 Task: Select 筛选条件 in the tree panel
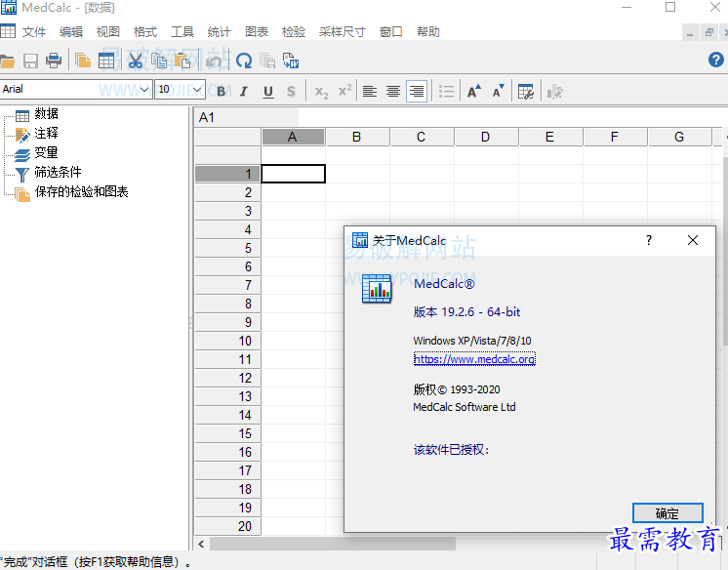point(58,173)
